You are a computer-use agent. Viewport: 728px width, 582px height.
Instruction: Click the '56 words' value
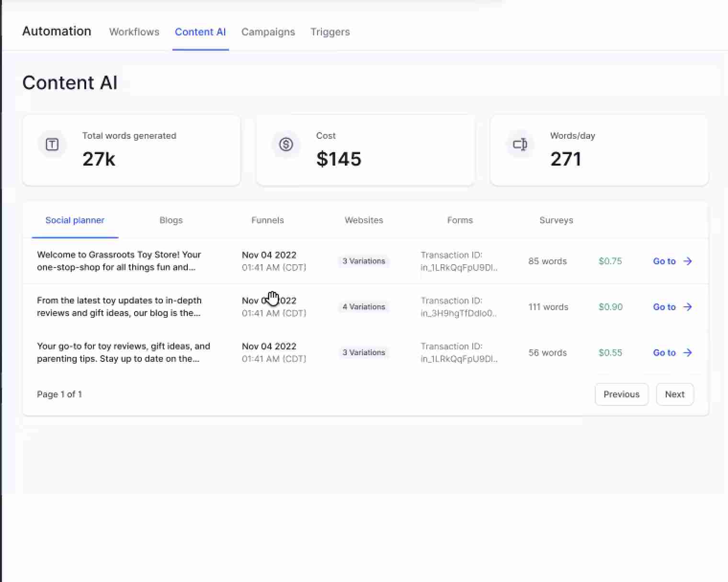coord(547,353)
